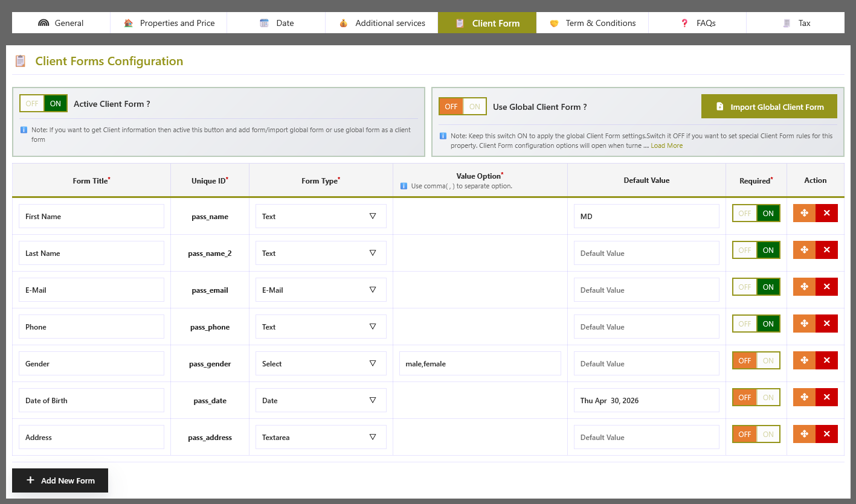Image resolution: width=856 pixels, height=504 pixels.
Task: Open Form Type dropdown for Phone
Action: pyautogui.click(x=321, y=327)
